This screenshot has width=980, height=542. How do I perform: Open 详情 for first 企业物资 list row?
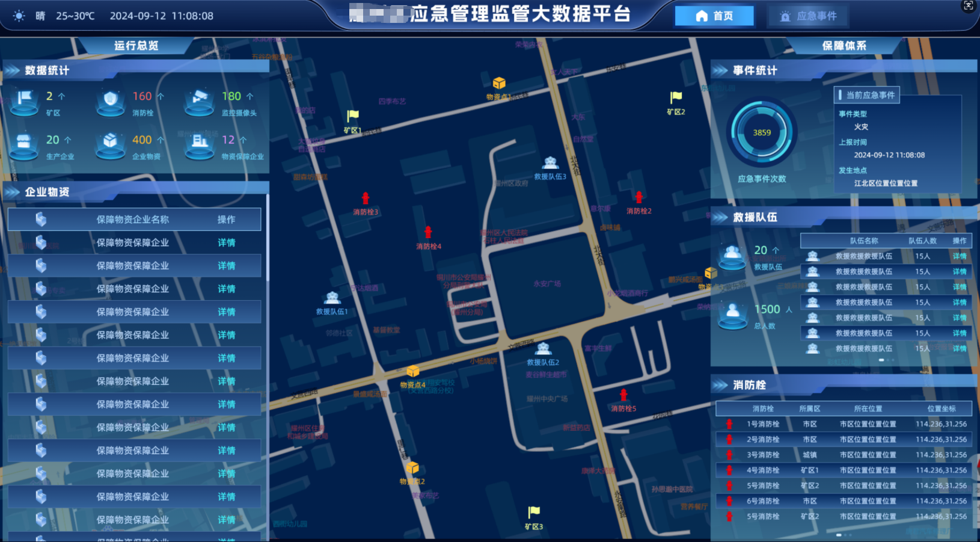click(x=226, y=243)
